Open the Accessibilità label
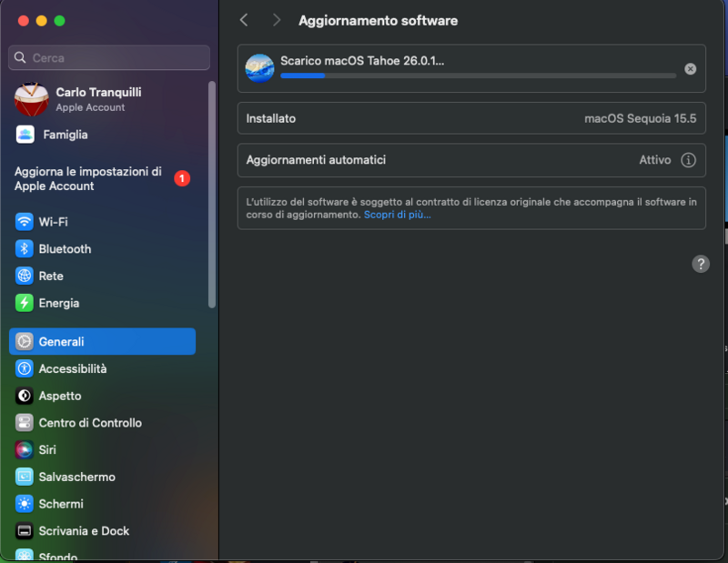The image size is (728, 563). tap(73, 368)
